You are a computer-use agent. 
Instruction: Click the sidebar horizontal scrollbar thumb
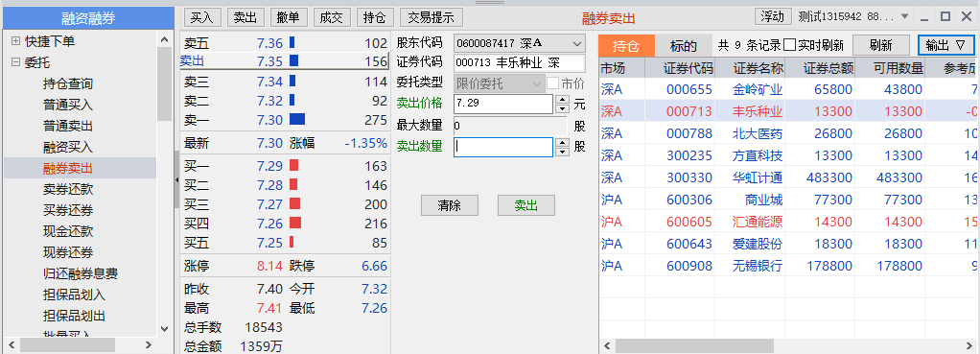point(67,345)
